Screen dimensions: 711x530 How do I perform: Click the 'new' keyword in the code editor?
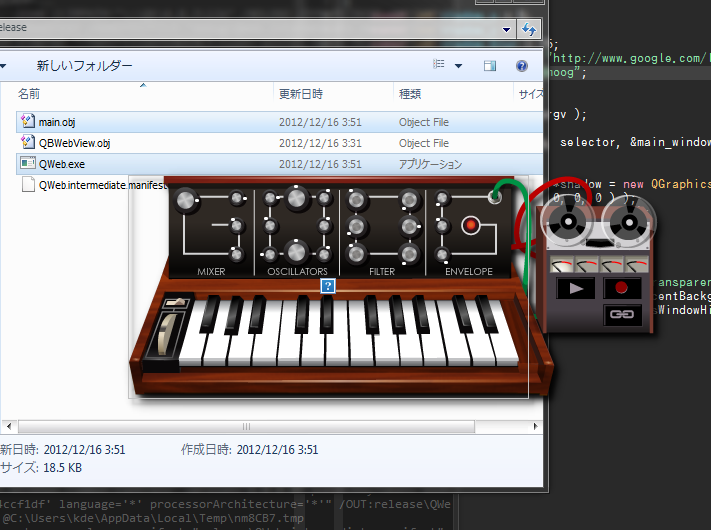[x=633, y=184]
